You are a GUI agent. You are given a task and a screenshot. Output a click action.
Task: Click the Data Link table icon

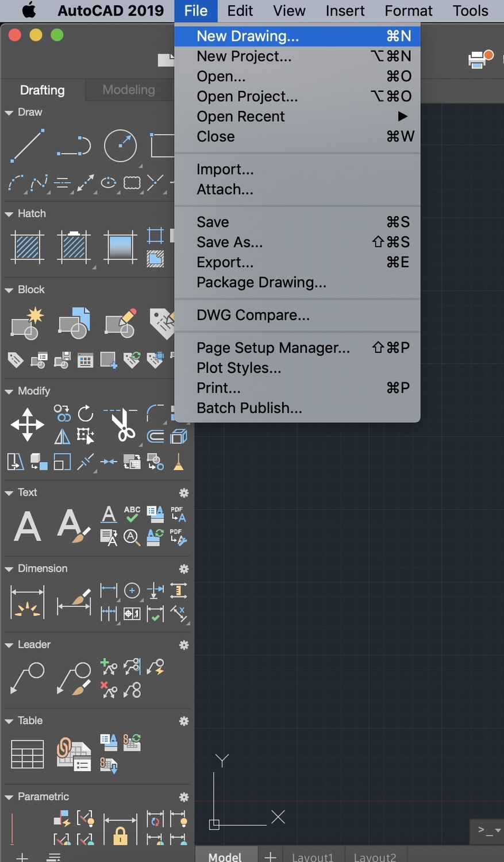coord(74,755)
